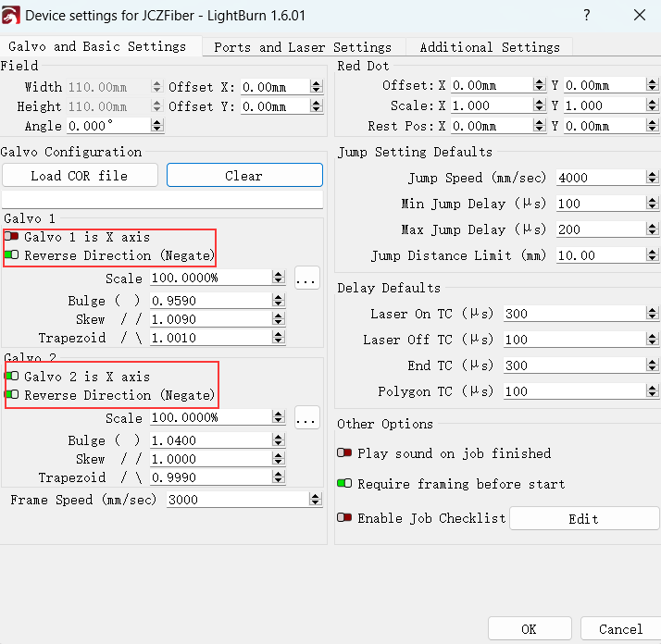Viewport: 661px width, 644px height.
Task: Click the Galvo 1 Scale field
Action: [211, 278]
